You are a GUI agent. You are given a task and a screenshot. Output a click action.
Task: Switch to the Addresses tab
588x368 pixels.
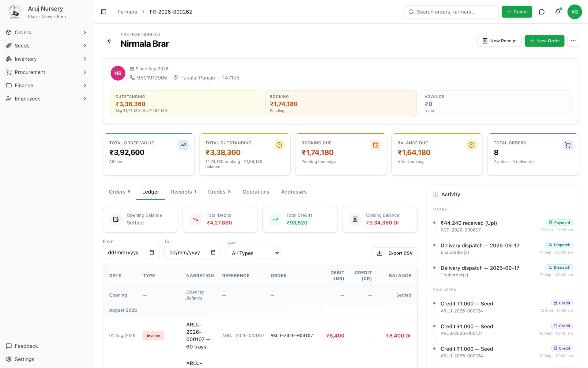[294, 192]
